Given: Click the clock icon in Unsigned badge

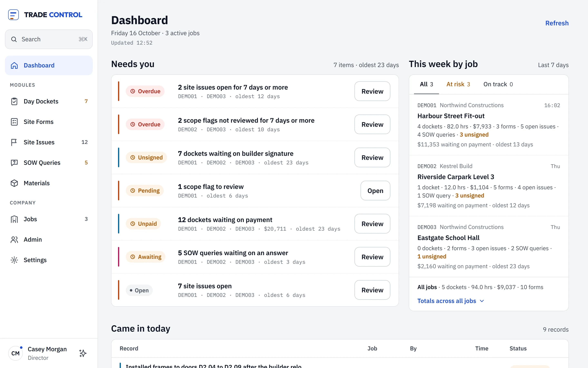Looking at the screenshot, I should pos(133,157).
